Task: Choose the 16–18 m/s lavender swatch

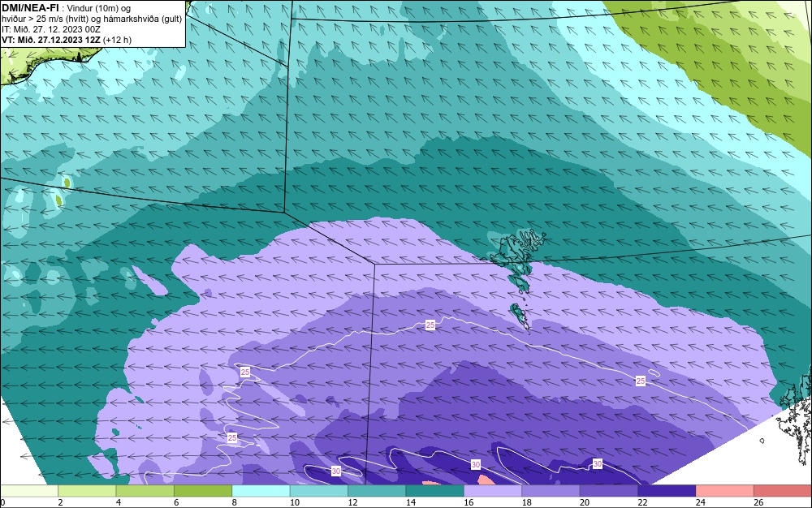Action: [x=493, y=491]
